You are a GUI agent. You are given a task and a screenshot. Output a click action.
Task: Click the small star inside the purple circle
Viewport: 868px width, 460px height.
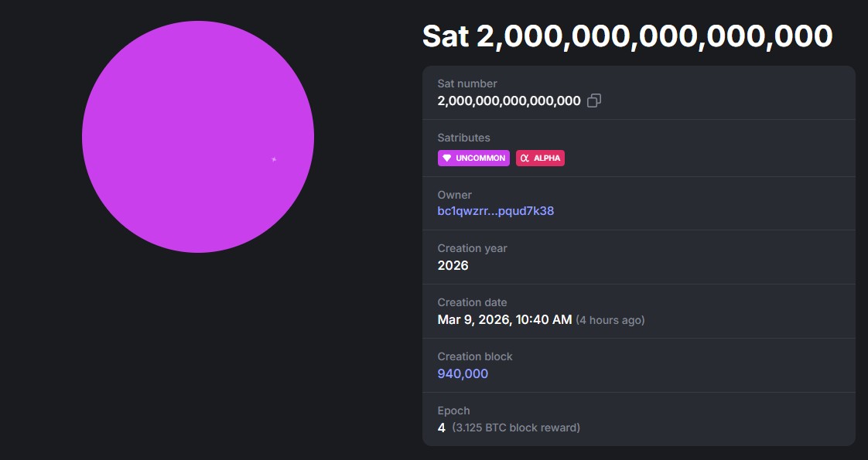pos(274,159)
